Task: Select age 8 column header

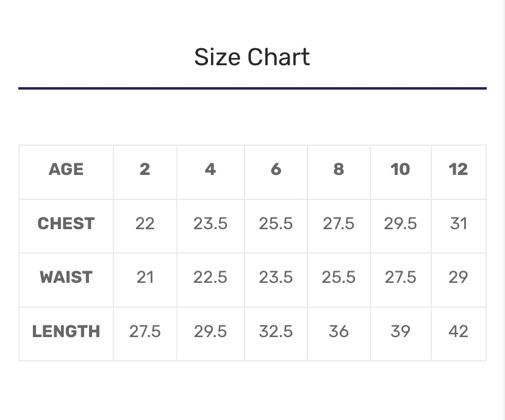Action: click(x=338, y=169)
